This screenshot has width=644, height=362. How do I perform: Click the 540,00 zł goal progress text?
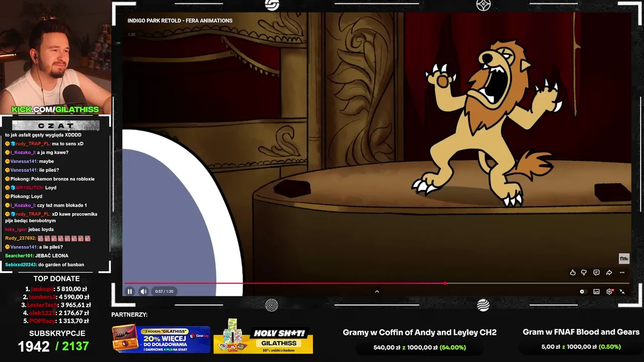[x=420, y=347]
